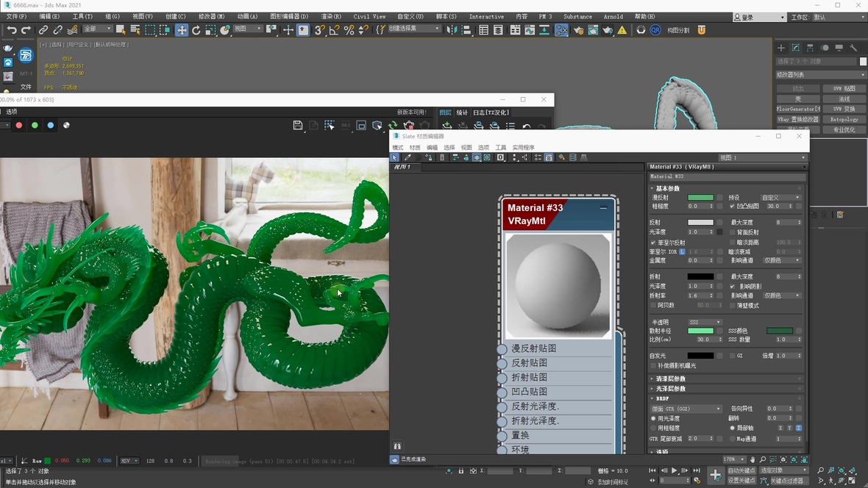
Task: Open the 半透明 SSS dropdown
Action: pos(705,322)
